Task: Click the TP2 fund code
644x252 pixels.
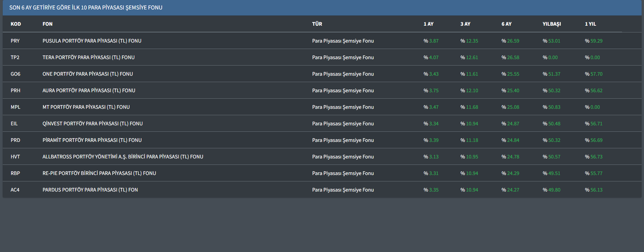Action: pyautogui.click(x=15, y=57)
